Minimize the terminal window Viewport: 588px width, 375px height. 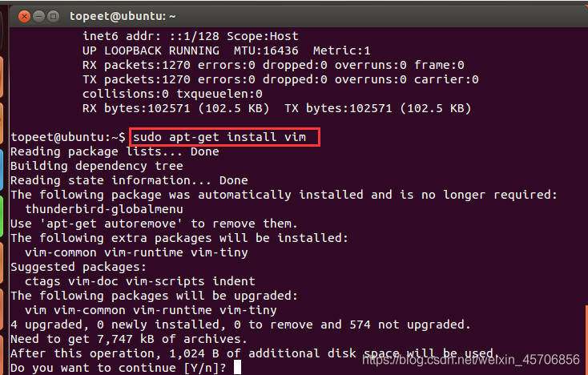39,15
